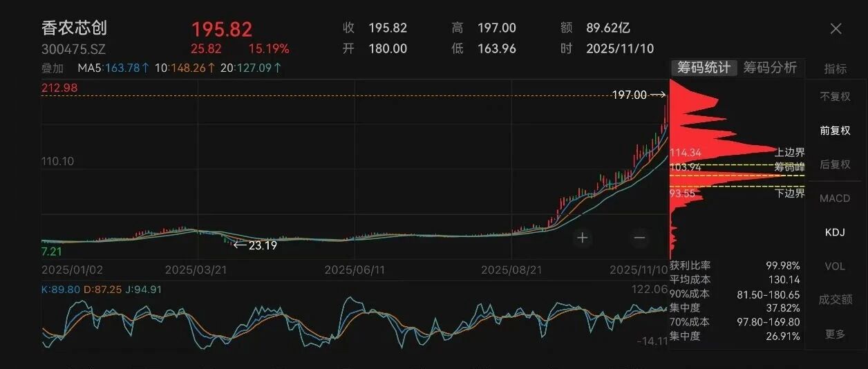Screen dimensions: 868x369
Task: Click the stock code 300475.SZ
Action: (73, 49)
